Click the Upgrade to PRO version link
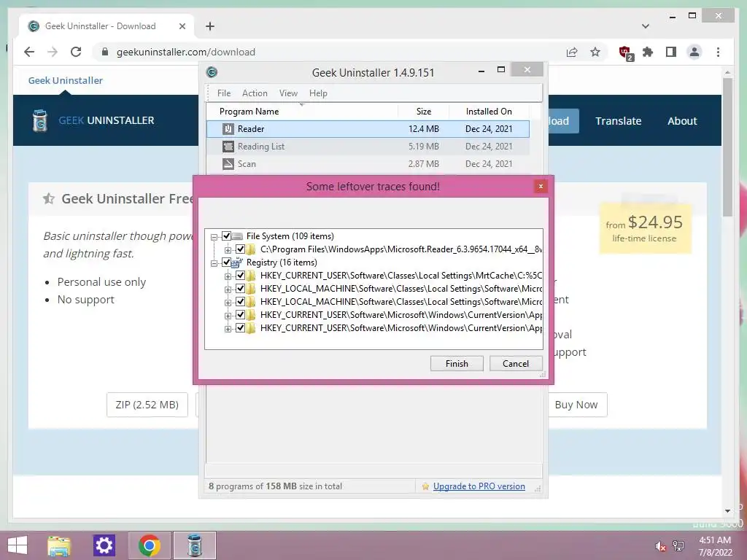Image resolution: width=747 pixels, height=560 pixels. [479, 486]
